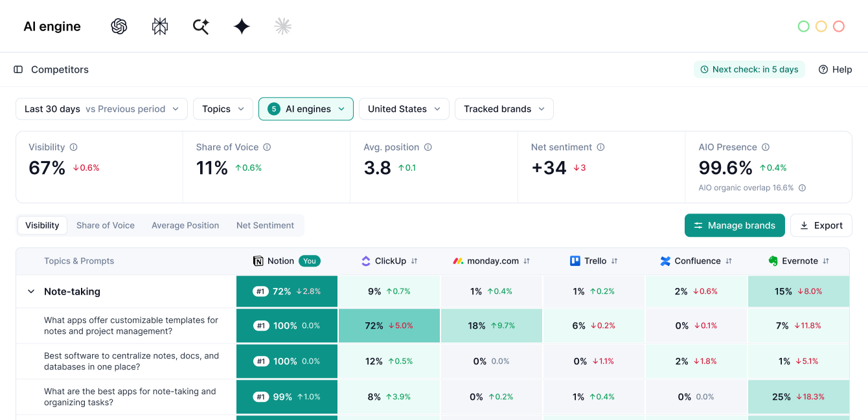
Task: Open Visibility info icon
Action: [x=73, y=147]
